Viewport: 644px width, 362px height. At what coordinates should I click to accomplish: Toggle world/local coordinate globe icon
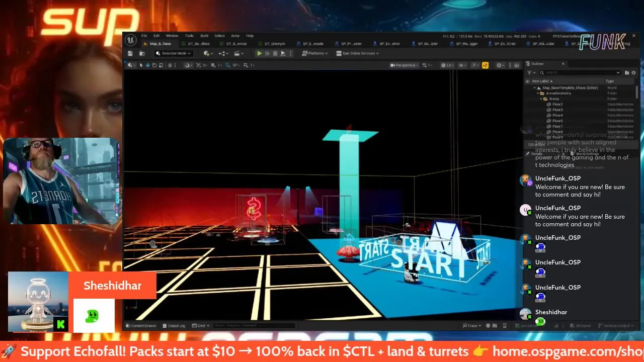[170, 65]
